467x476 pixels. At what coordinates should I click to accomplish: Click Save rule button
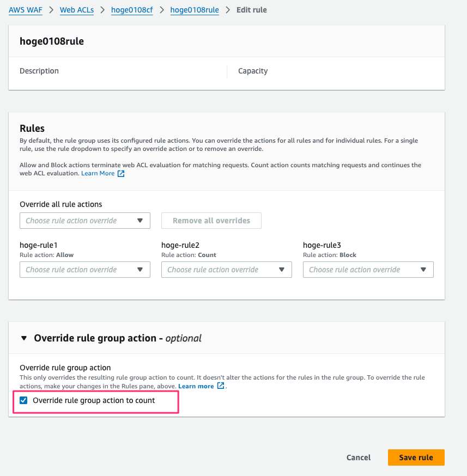pos(416,457)
